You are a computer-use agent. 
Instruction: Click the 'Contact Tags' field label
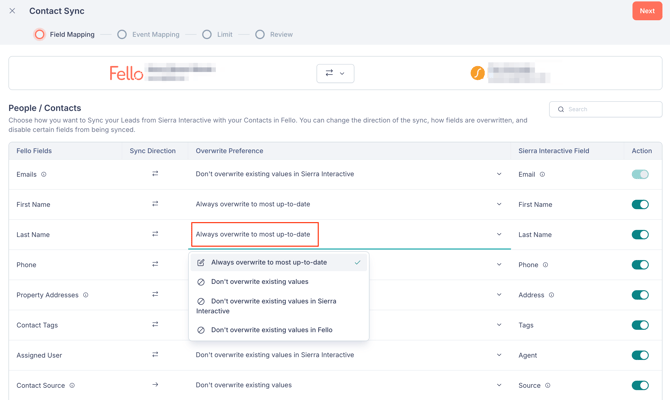37,325
